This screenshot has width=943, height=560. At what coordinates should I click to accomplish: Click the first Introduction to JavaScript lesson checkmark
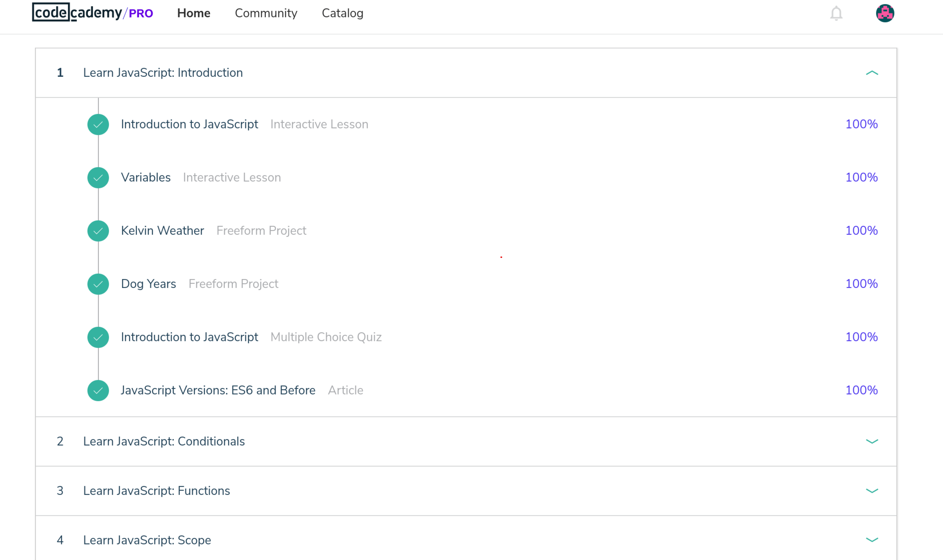tap(98, 125)
